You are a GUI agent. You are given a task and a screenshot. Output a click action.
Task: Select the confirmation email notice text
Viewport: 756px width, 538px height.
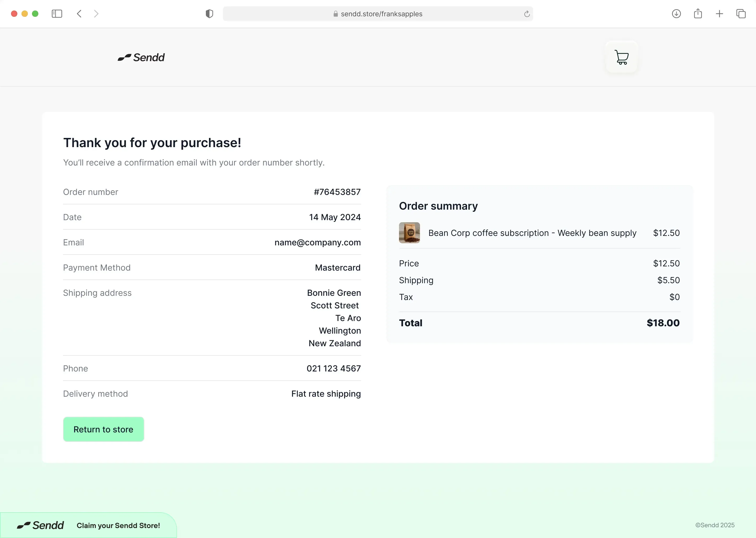(194, 163)
